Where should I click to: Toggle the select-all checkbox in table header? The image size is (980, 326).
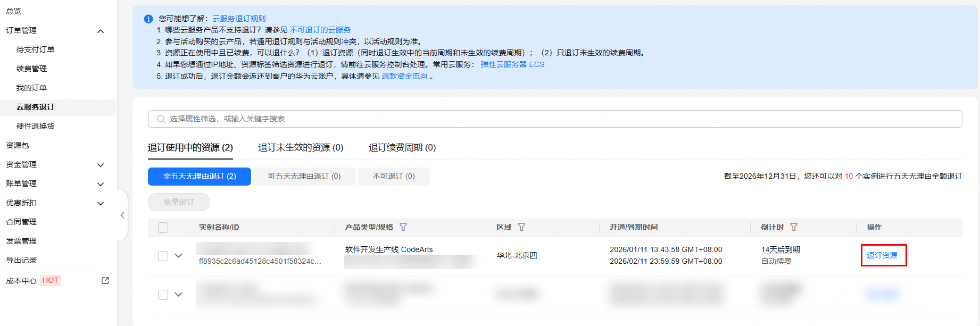pyautogui.click(x=163, y=228)
